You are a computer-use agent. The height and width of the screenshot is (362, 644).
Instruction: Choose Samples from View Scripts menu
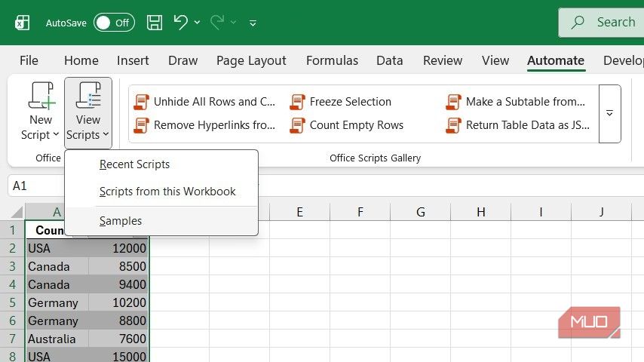(161, 221)
